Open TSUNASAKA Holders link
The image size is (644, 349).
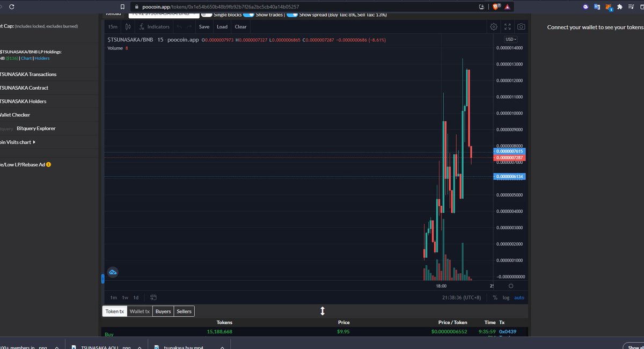click(23, 101)
